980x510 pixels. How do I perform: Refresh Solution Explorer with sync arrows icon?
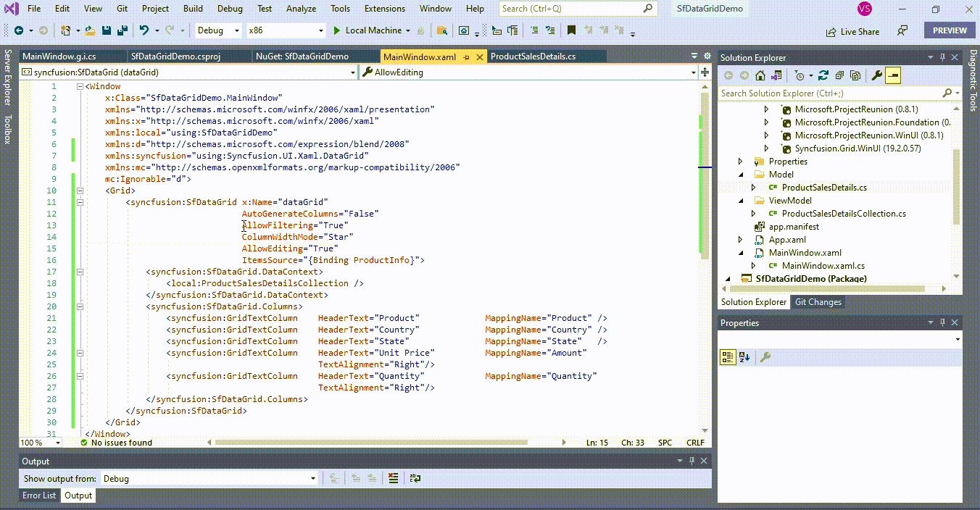coord(823,75)
